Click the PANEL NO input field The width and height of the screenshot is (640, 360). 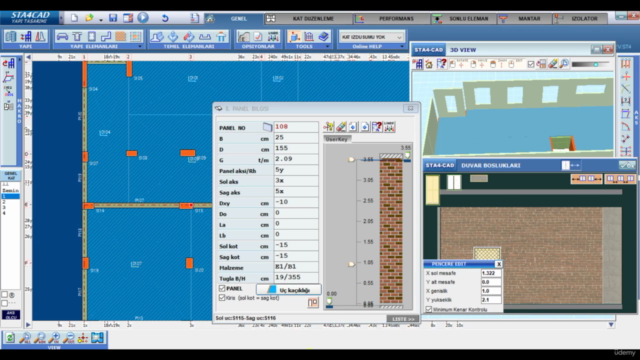pos(296,127)
